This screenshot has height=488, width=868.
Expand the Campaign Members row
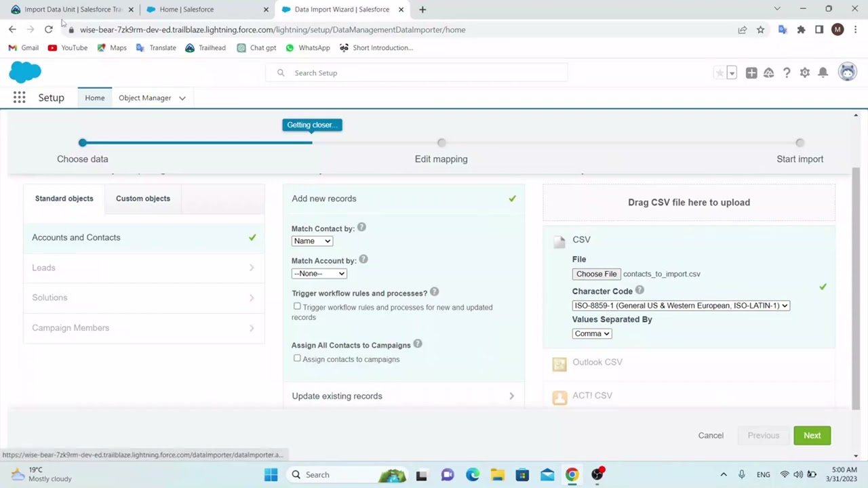pos(144,328)
